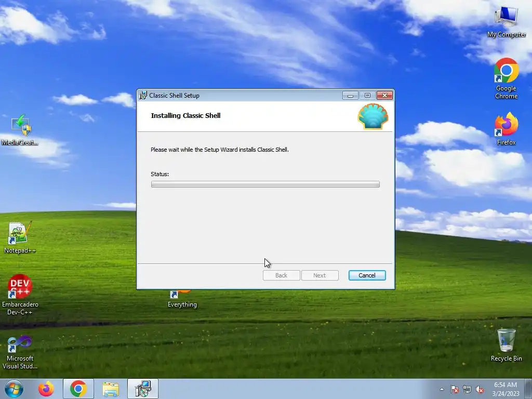Show hidden tray icons arrow
Screen dimensions: 532x399
tap(442, 390)
